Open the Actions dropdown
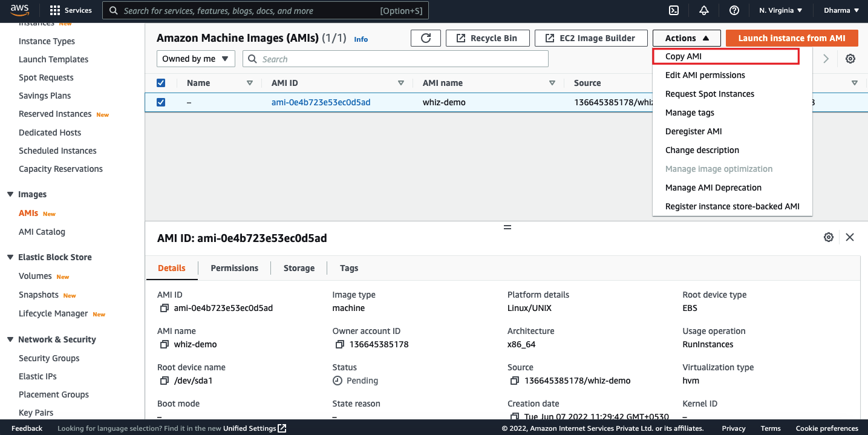This screenshot has width=868, height=435. (x=687, y=38)
